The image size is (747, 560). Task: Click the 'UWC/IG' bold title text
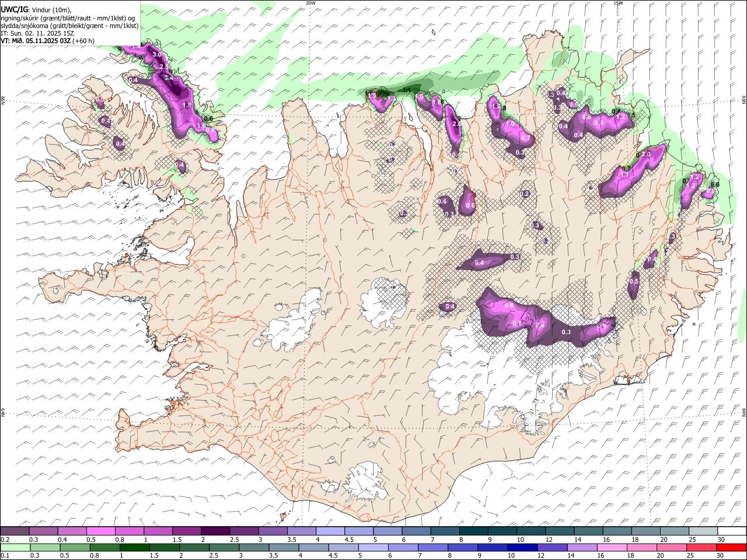(14, 9)
